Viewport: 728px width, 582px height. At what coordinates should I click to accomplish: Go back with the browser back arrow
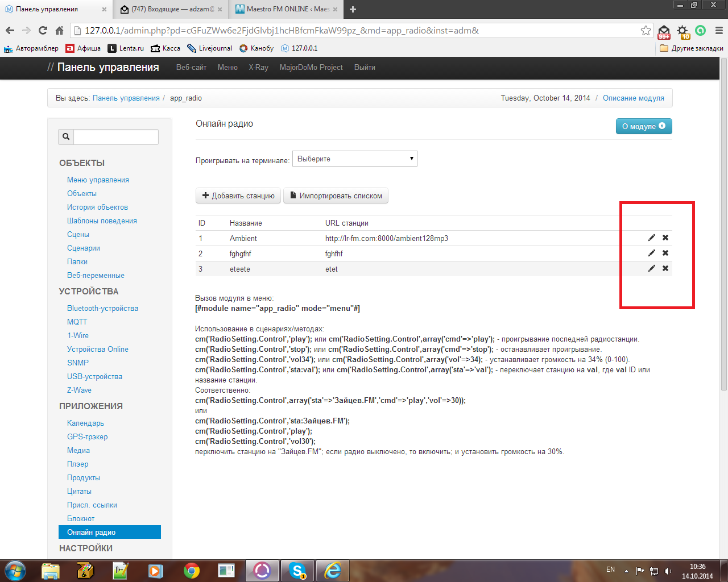10,31
